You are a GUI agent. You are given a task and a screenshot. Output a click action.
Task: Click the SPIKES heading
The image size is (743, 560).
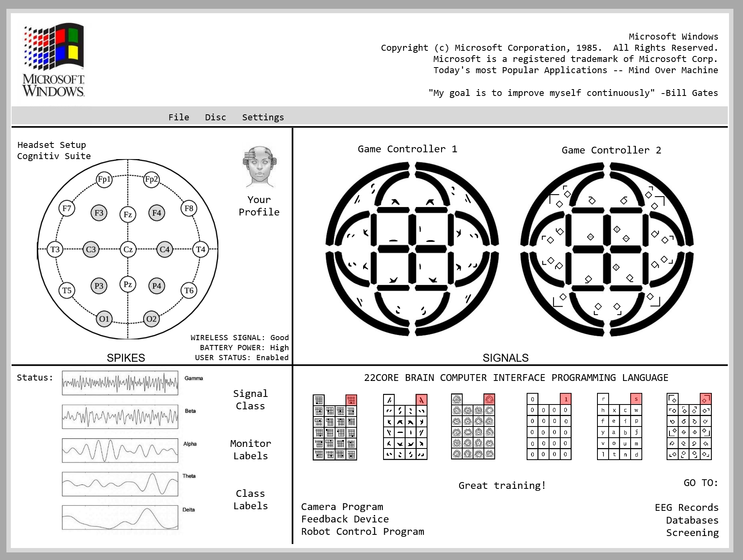[x=126, y=358]
